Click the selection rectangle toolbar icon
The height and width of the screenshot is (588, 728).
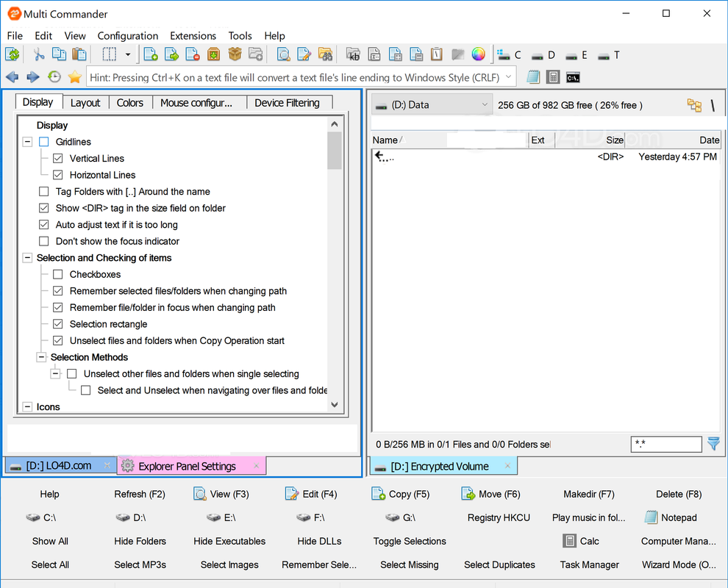click(x=109, y=55)
